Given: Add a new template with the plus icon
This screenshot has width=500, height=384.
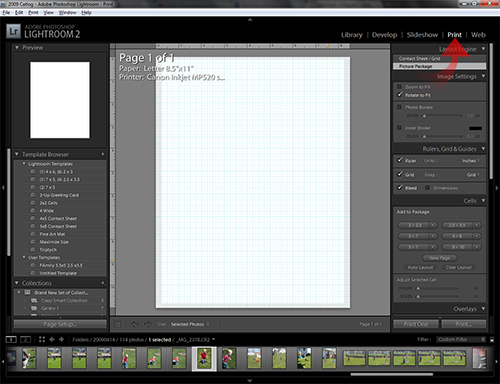Looking at the screenshot, I should 103,154.
